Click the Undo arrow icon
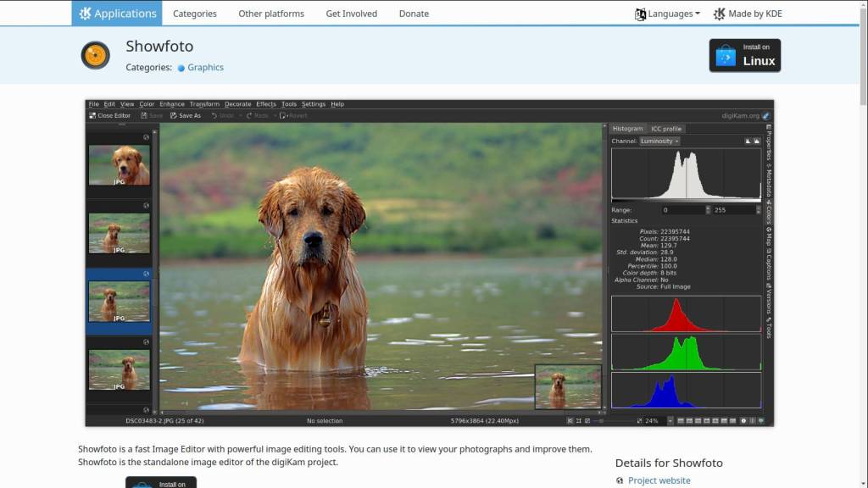868x488 pixels. coord(214,115)
